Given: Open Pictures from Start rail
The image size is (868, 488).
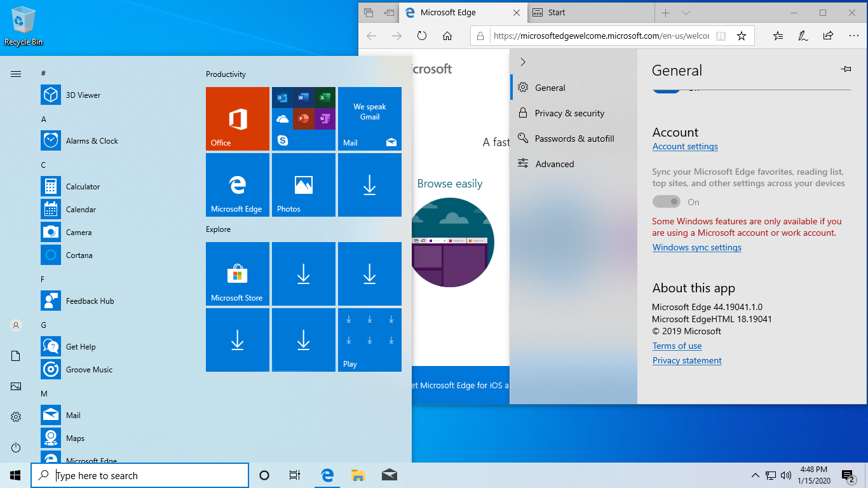Looking at the screenshot, I should 16,386.
